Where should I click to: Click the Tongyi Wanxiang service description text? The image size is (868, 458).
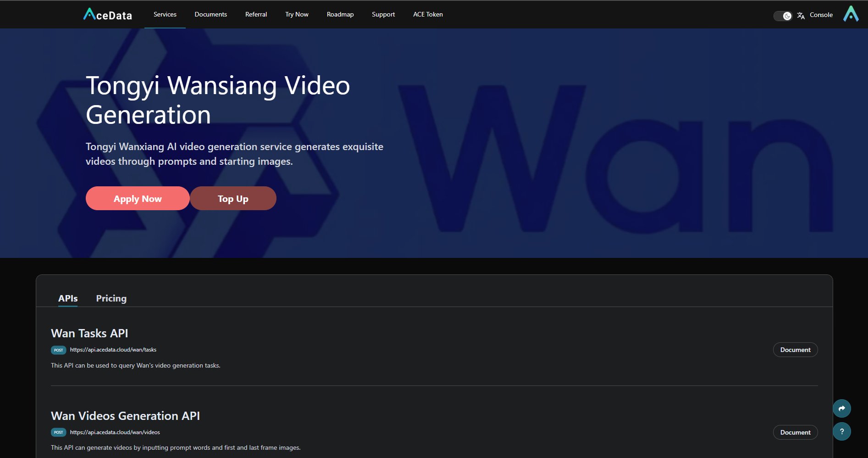(234, 154)
